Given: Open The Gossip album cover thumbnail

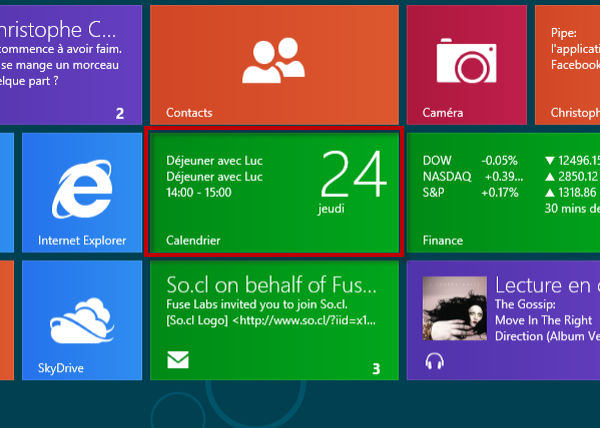Looking at the screenshot, I should click(455, 308).
